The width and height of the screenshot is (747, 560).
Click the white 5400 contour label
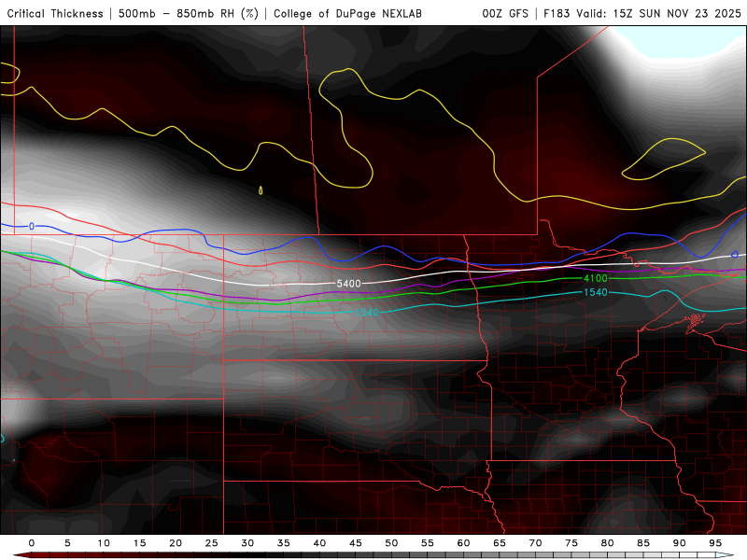coord(348,284)
